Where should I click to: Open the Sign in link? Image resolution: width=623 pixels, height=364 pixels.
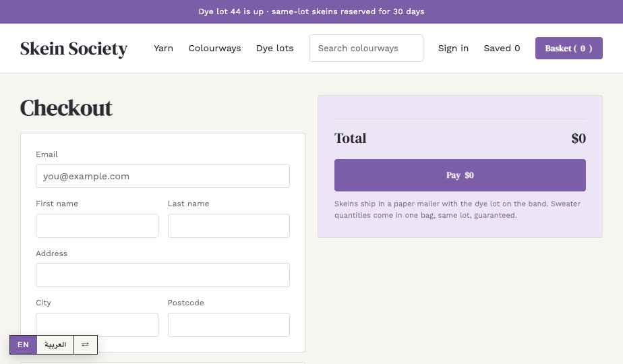pos(453,48)
